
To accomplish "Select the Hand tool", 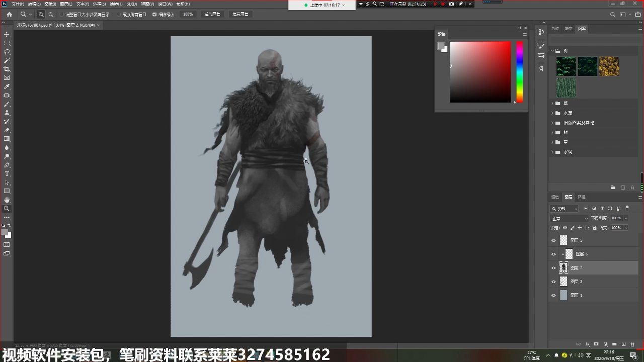I will [x=7, y=200].
